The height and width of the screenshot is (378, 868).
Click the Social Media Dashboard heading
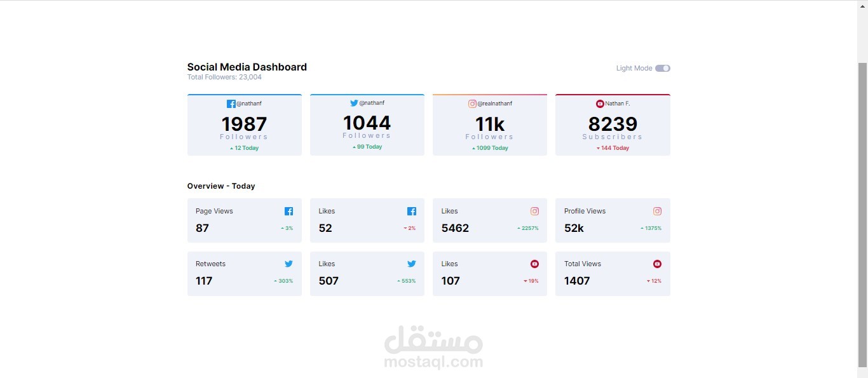(247, 67)
